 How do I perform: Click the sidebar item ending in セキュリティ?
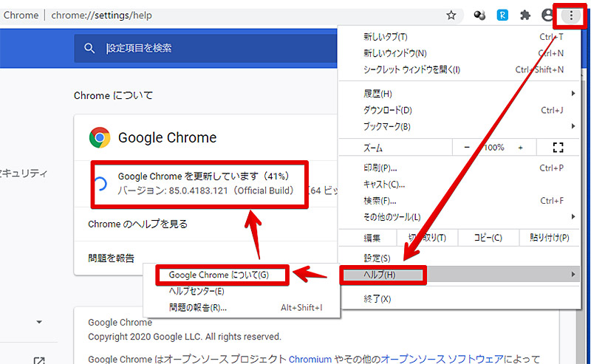[x=23, y=173]
